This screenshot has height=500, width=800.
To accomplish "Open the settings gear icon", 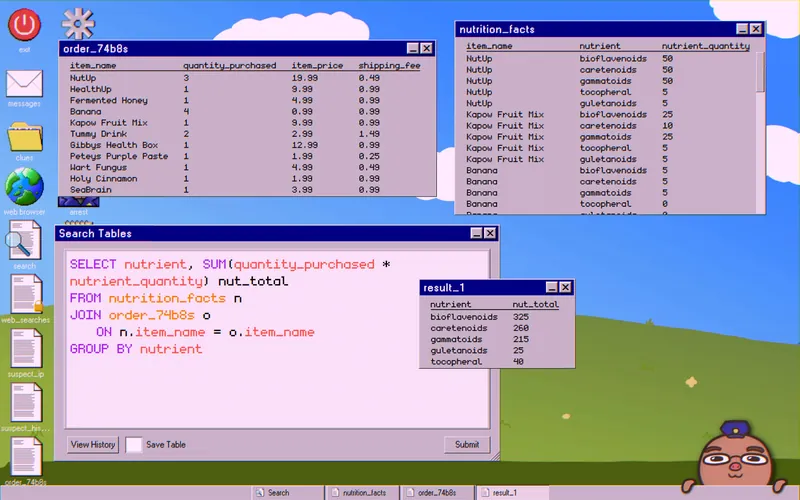I will (78, 23).
